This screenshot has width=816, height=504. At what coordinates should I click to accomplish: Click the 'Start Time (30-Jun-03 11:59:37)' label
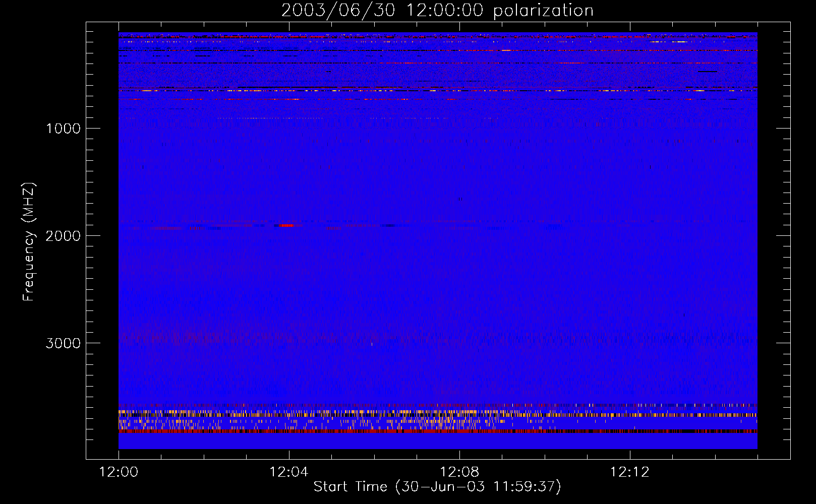[437, 487]
